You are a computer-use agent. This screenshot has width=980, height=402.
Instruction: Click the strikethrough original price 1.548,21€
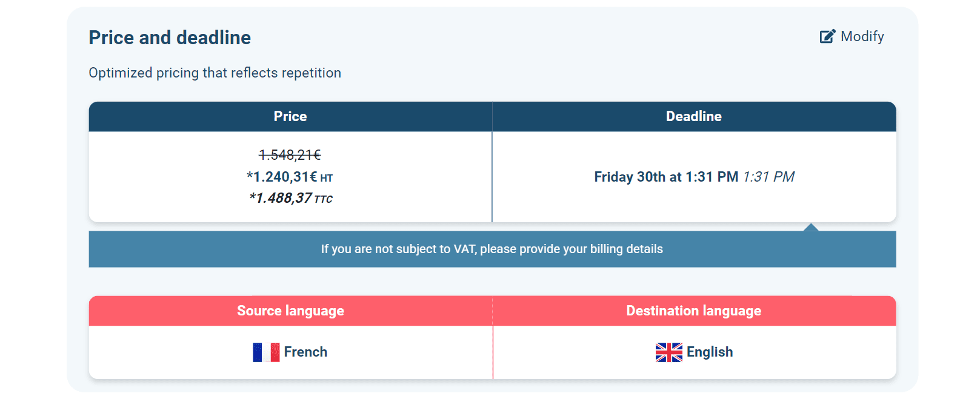click(291, 156)
